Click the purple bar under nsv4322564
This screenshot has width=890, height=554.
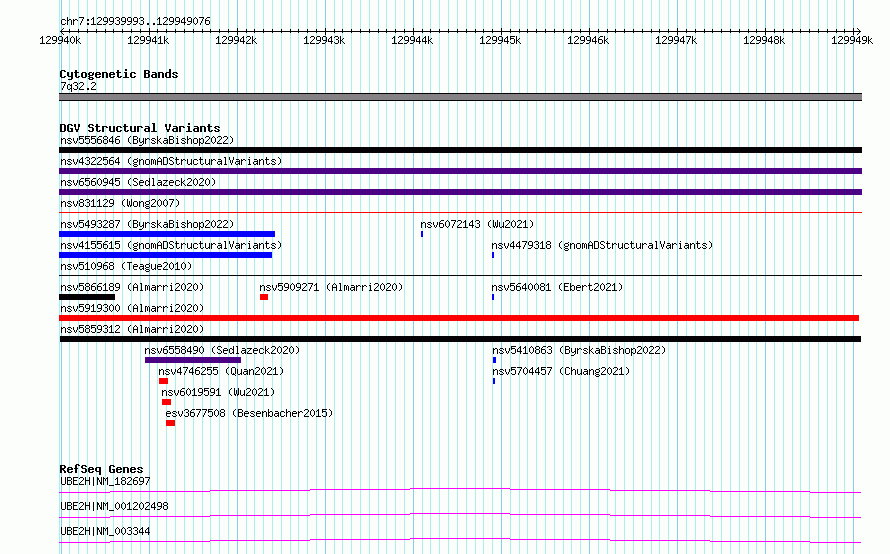[x=460, y=171]
